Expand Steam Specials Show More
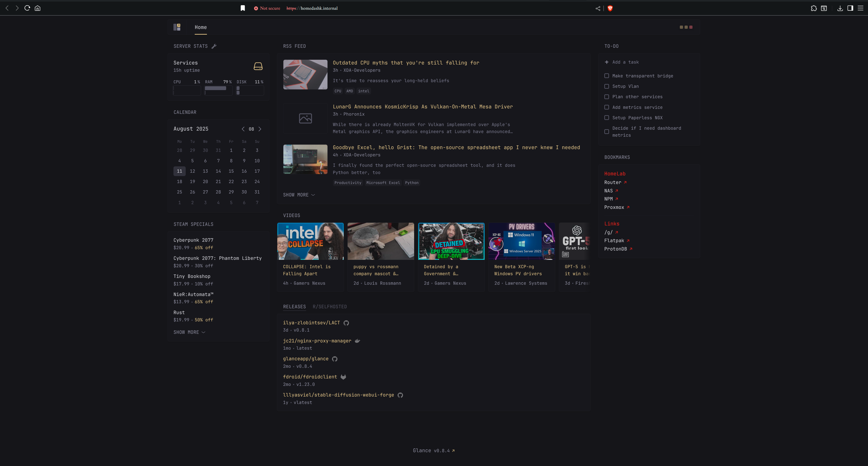 [189, 332]
